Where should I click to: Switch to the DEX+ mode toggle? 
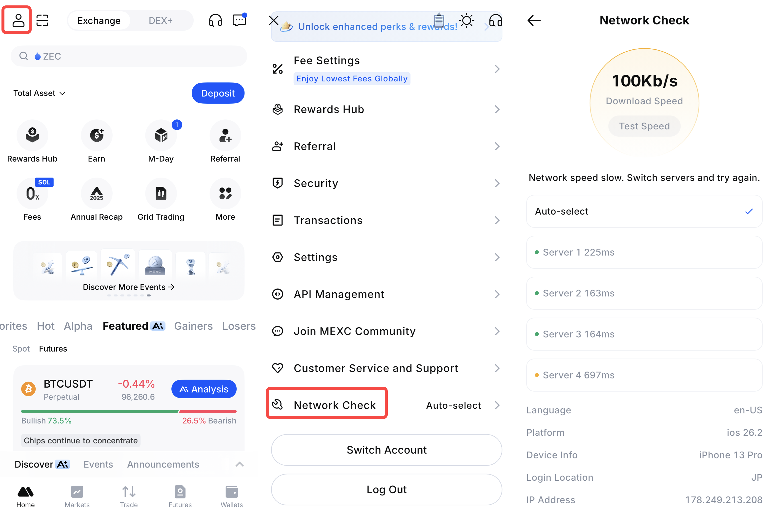161,21
